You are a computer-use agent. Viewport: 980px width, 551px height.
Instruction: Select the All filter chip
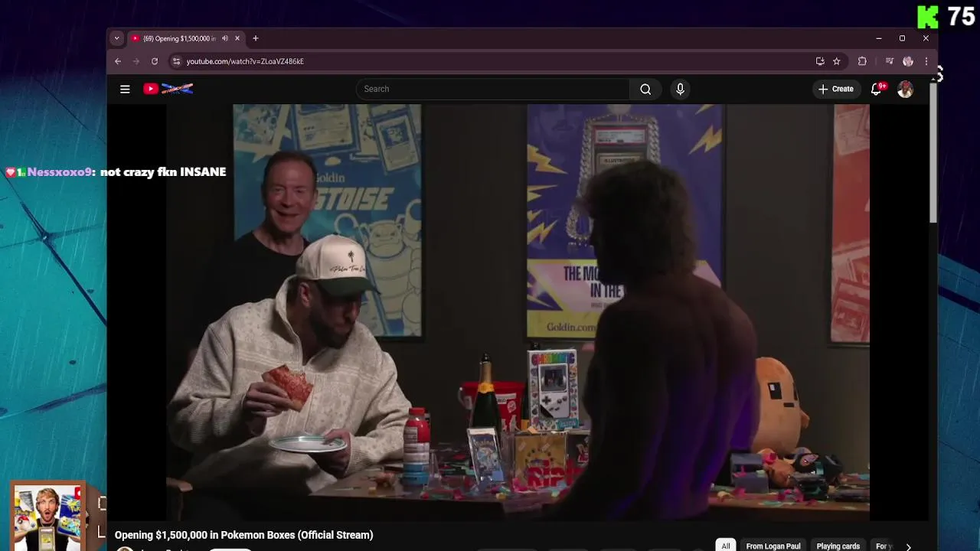click(x=726, y=546)
